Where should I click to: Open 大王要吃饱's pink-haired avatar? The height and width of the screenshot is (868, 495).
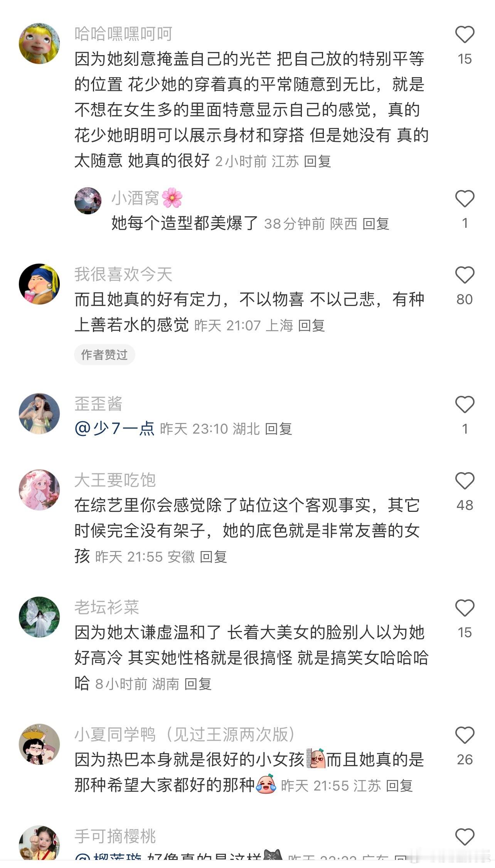coord(39,490)
